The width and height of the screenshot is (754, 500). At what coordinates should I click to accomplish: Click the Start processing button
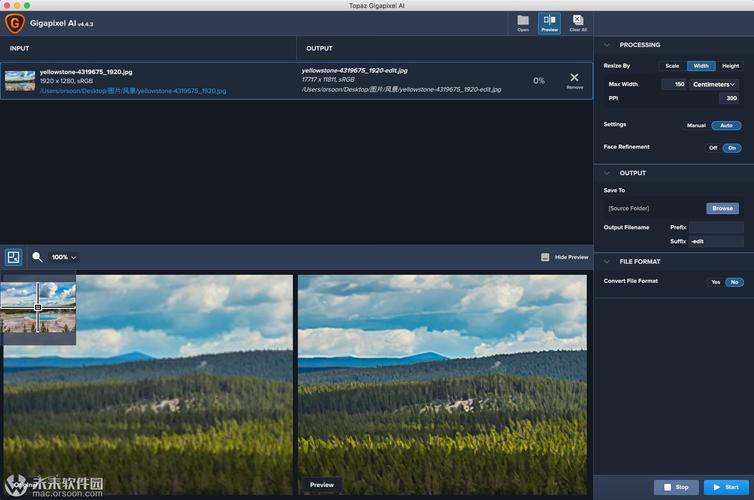point(726,487)
